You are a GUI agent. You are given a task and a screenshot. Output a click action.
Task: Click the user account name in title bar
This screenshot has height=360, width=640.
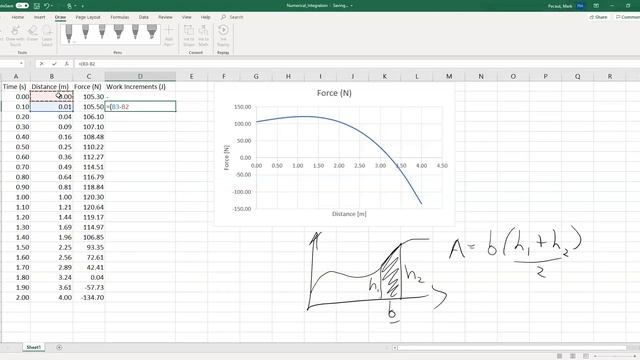coord(560,6)
